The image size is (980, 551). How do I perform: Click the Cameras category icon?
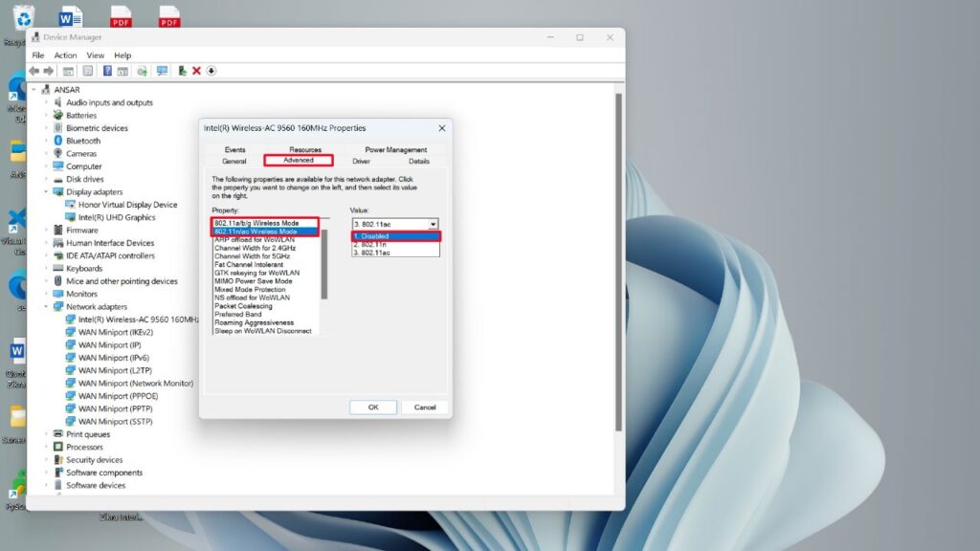coord(58,153)
